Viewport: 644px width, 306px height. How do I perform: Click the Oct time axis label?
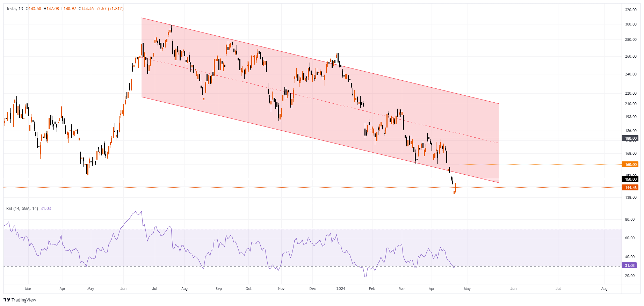(x=248, y=289)
